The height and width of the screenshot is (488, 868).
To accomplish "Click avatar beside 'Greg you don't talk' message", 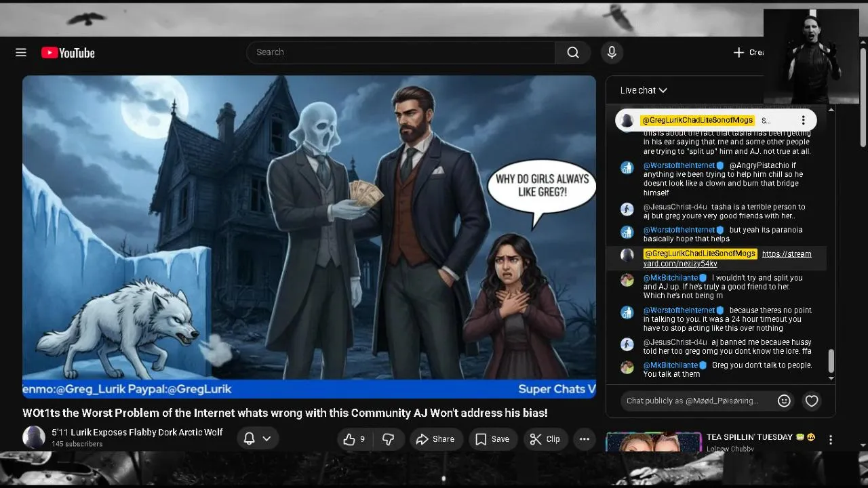I will [x=627, y=367].
